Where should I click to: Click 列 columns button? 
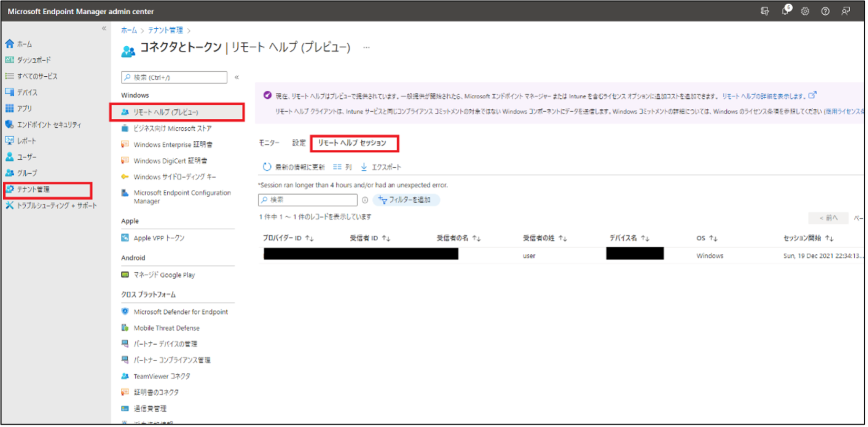click(342, 167)
